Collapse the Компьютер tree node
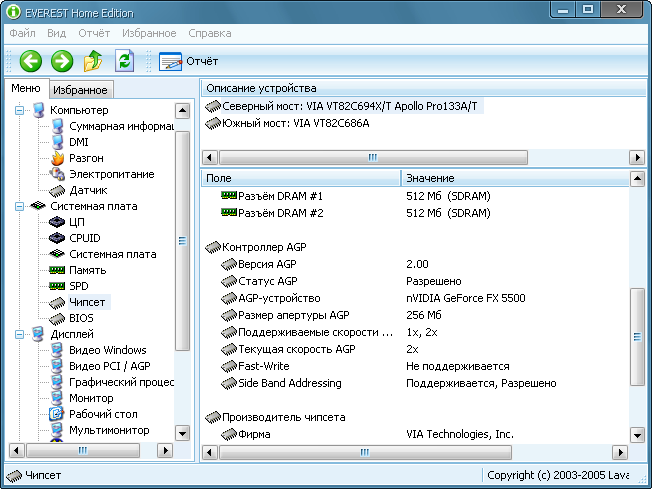This screenshot has width=652, height=489. point(19,110)
